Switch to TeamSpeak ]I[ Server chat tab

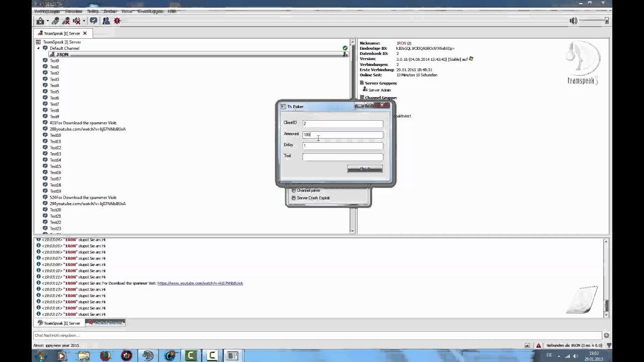(x=59, y=323)
